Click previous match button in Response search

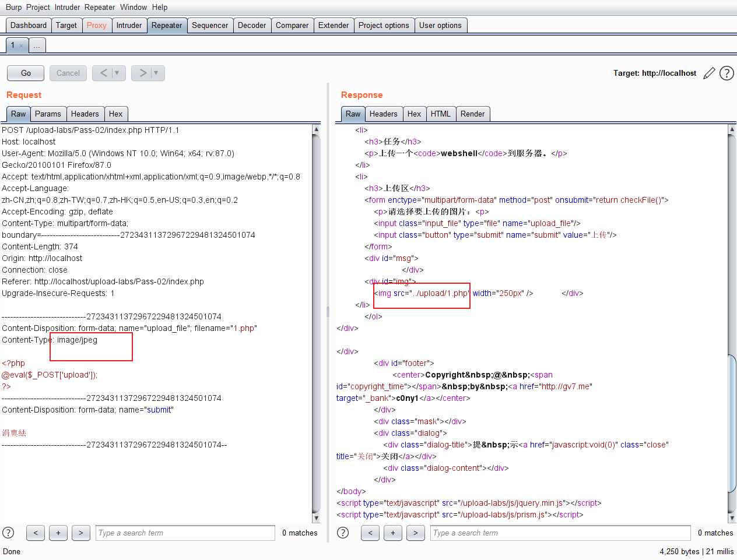(x=370, y=533)
